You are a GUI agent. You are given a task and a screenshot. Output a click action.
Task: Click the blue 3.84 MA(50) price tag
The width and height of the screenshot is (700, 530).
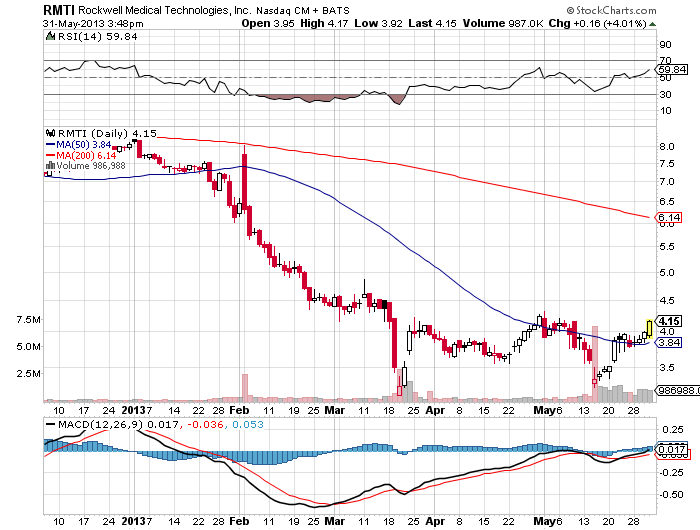pos(669,342)
